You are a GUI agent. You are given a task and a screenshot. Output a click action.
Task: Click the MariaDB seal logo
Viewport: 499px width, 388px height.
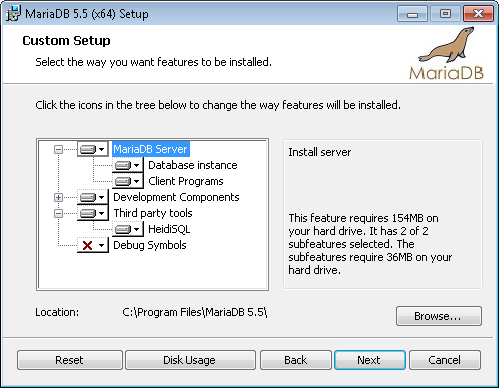coord(446,53)
